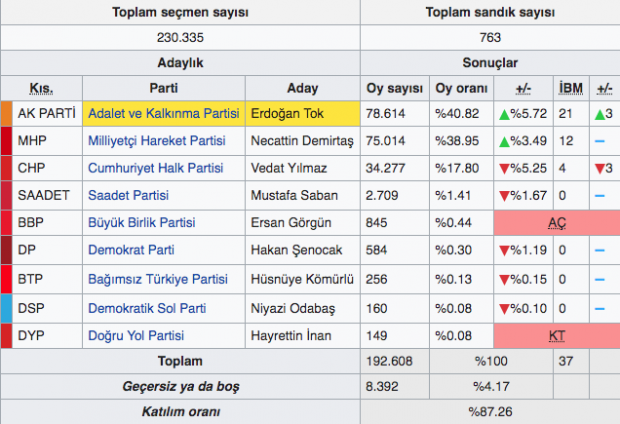This screenshot has width=620, height=424.
Task: Select the candidate name Niyazi Odabaş
Action: [x=293, y=308]
